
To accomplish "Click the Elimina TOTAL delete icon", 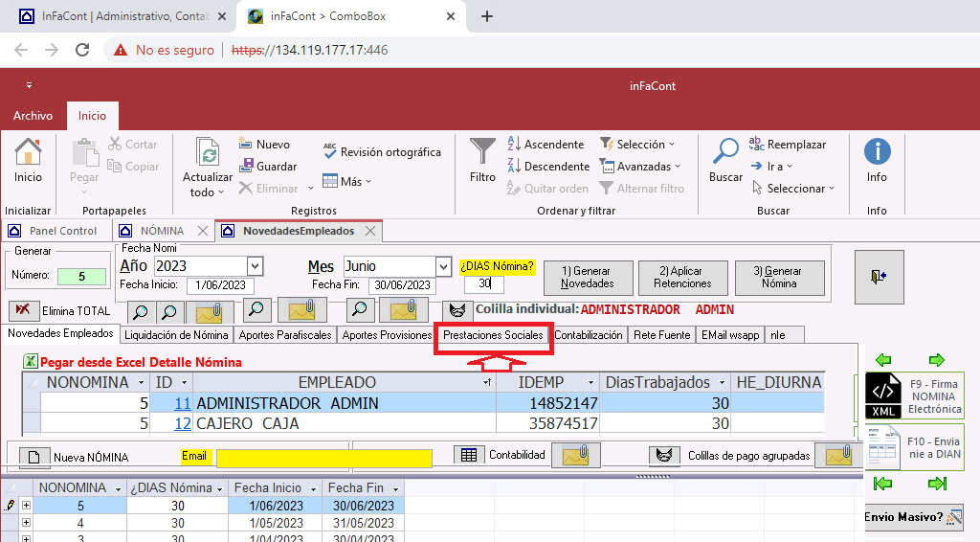I will click(x=24, y=310).
